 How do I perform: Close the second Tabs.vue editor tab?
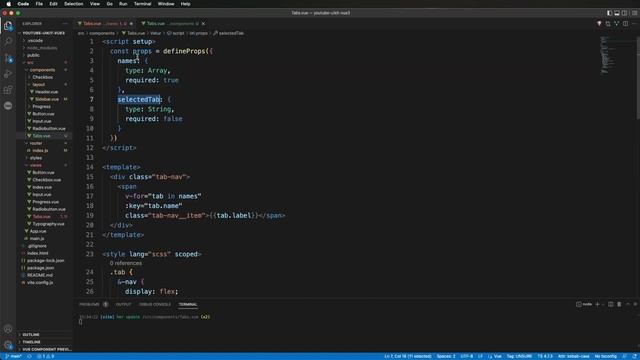[x=203, y=24]
